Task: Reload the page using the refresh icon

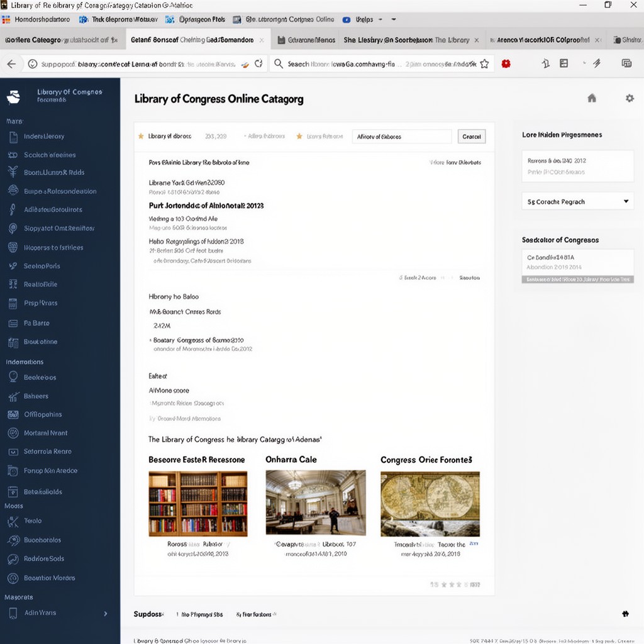Action: click(258, 64)
